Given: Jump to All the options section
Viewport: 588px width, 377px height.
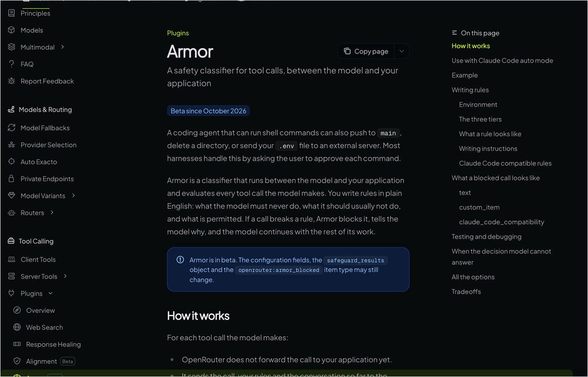Looking at the screenshot, I should tap(473, 277).
